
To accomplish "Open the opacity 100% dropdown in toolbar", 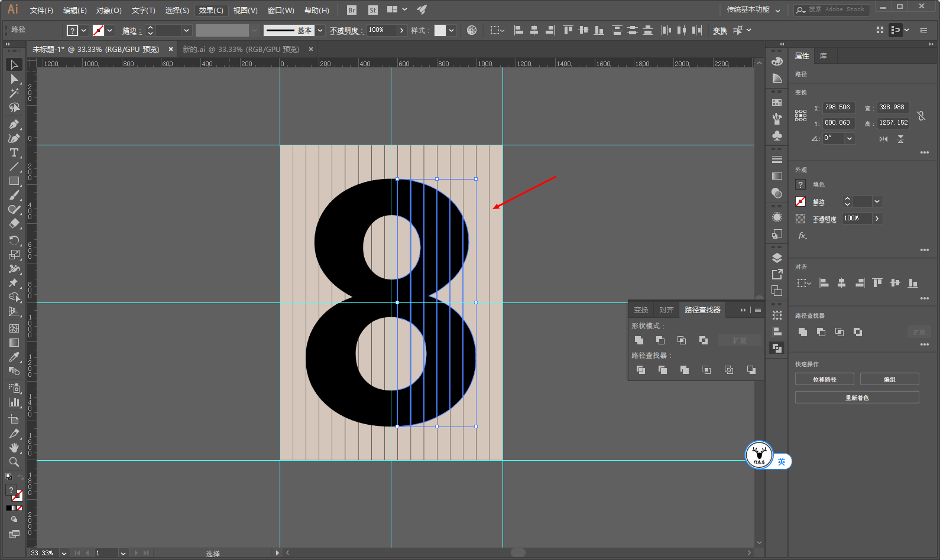I will (402, 30).
